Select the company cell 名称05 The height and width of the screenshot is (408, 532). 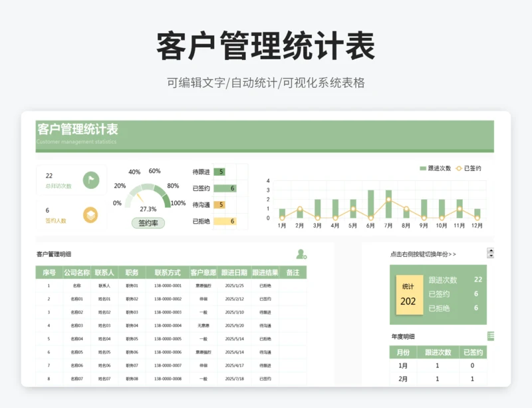[x=76, y=352]
